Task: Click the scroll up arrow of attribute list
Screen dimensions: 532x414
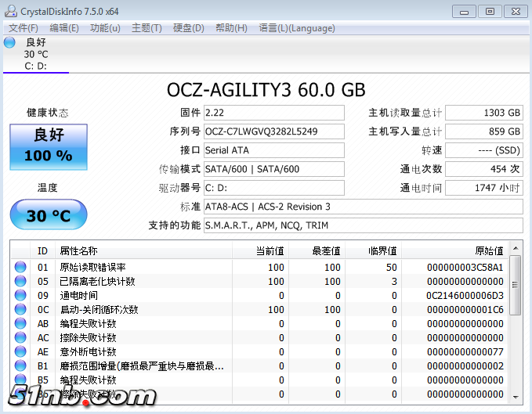Action: (x=516, y=248)
